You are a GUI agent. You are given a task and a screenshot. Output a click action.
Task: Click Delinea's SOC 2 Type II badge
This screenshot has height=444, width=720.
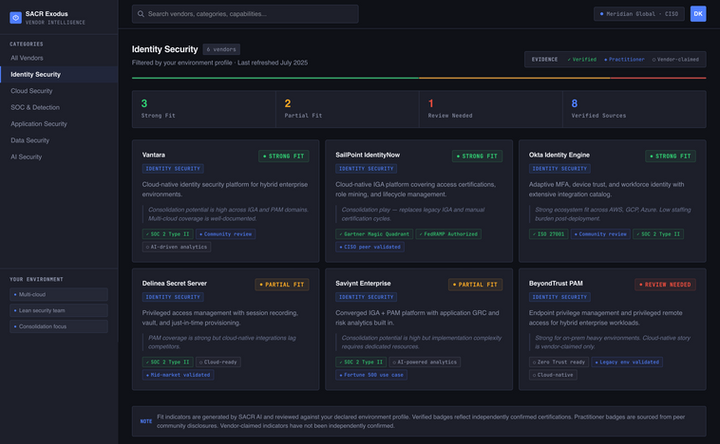tap(168, 362)
